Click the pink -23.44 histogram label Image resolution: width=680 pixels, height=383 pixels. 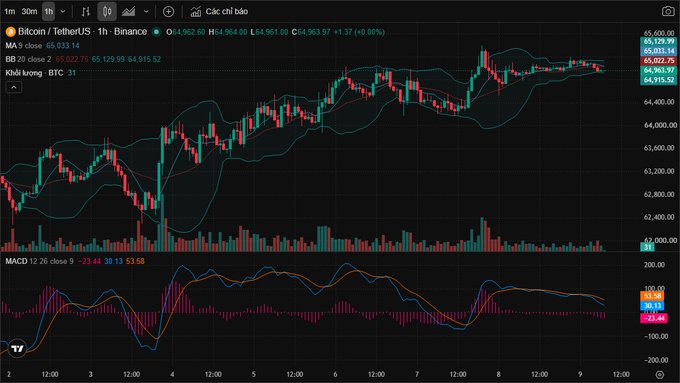click(654, 318)
